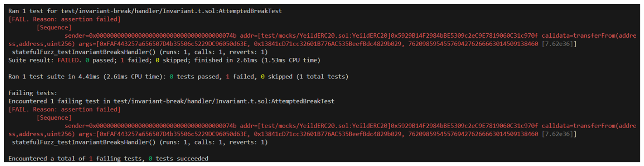Click '0 tests succeeded' in the final line
This screenshot has width=644, height=166.
point(178,158)
